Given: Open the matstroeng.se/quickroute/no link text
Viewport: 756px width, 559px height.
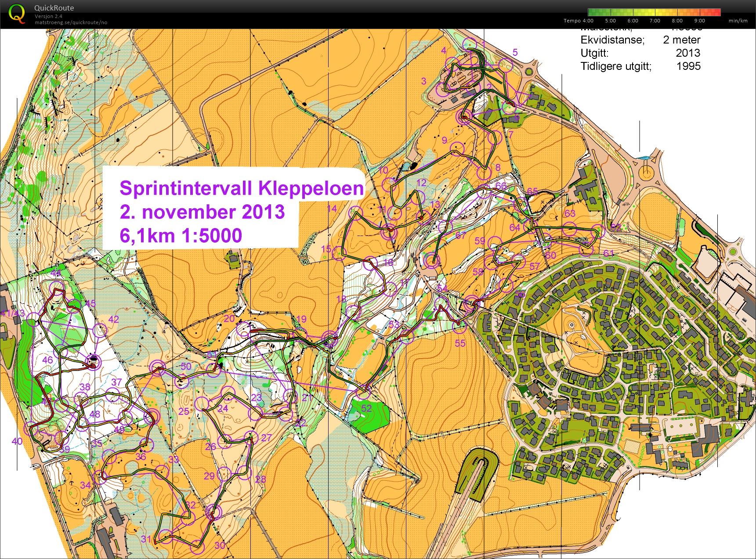Looking at the screenshot, I should 71,22.
